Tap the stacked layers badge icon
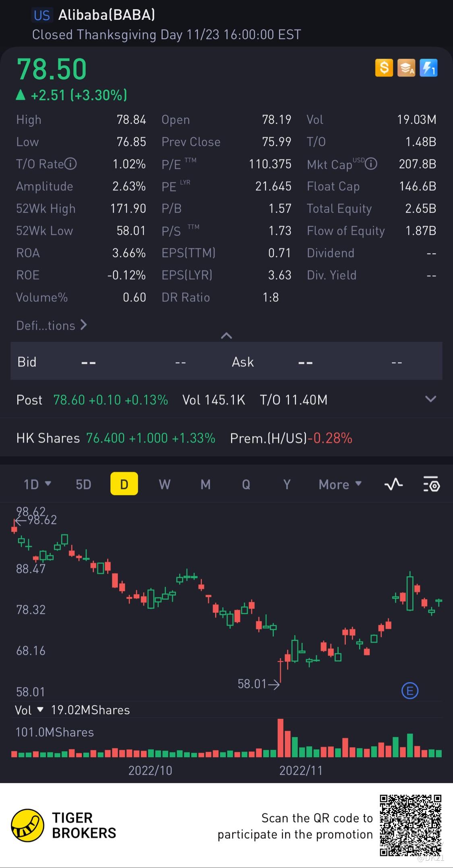The width and height of the screenshot is (453, 868). pyautogui.click(x=406, y=68)
